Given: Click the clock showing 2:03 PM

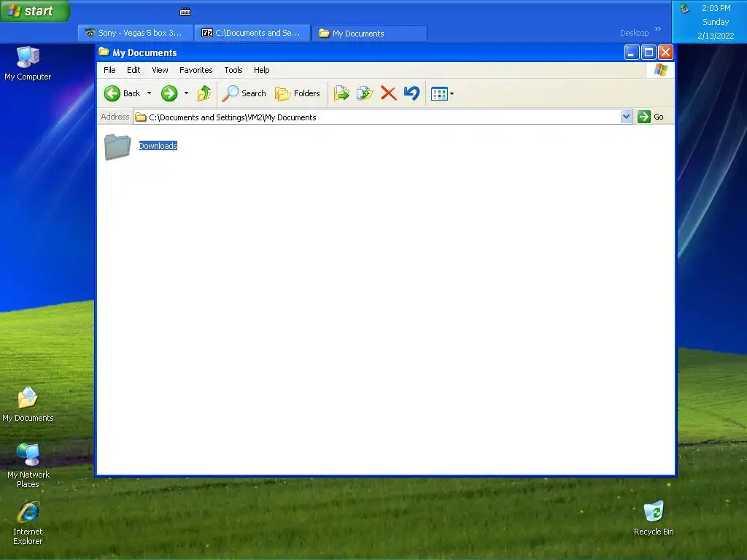Looking at the screenshot, I should (716, 8).
